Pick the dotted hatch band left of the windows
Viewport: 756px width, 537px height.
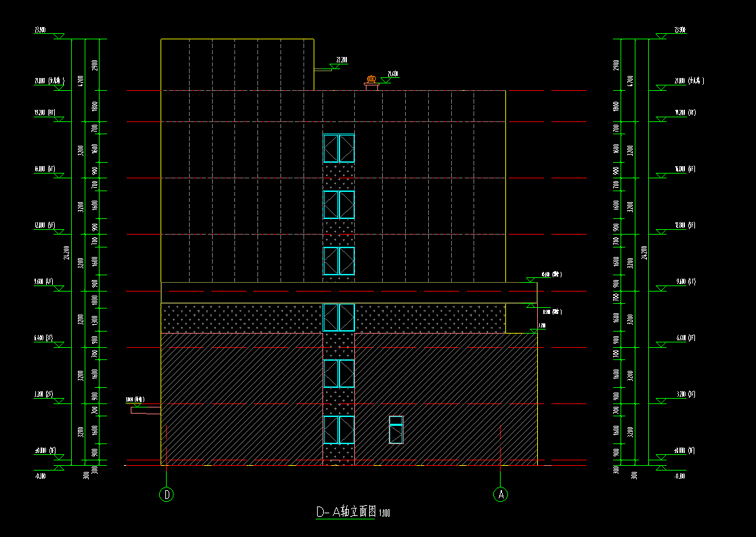coord(241,319)
